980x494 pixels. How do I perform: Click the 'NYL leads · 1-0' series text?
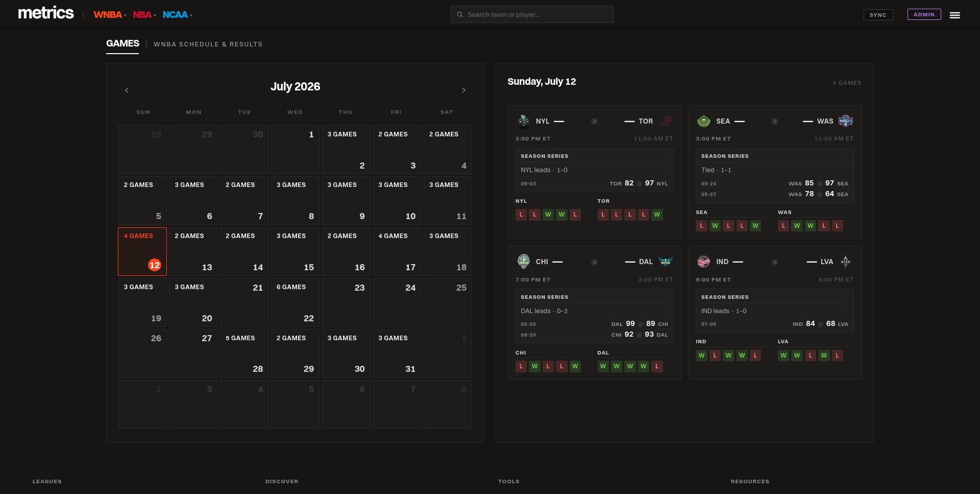[544, 170]
